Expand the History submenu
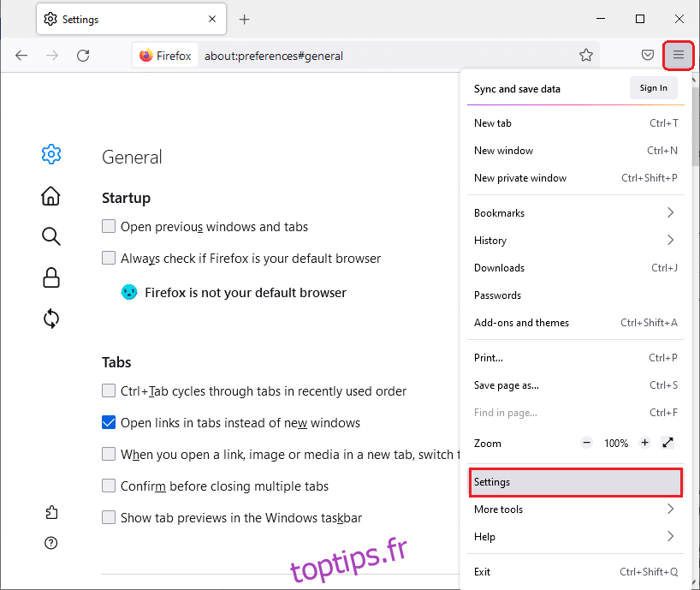Image resolution: width=700 pixels, height=590 pixels. coord(575,240)
